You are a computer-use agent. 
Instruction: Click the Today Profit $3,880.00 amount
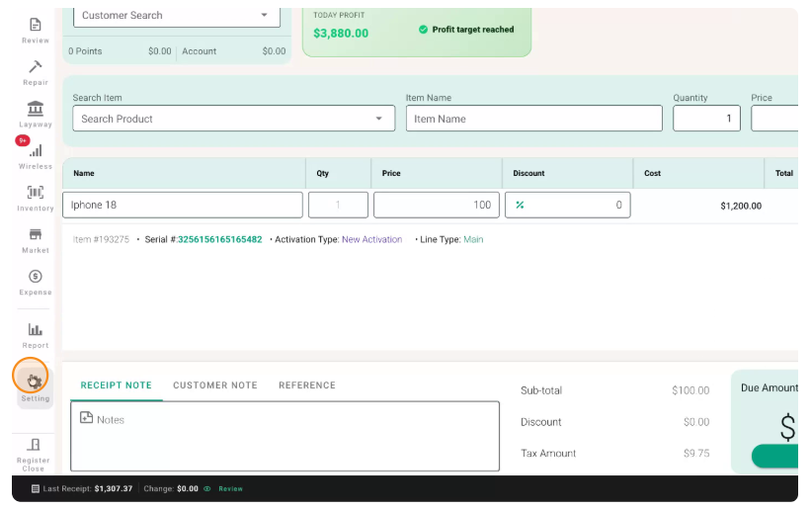pos(341,34)
